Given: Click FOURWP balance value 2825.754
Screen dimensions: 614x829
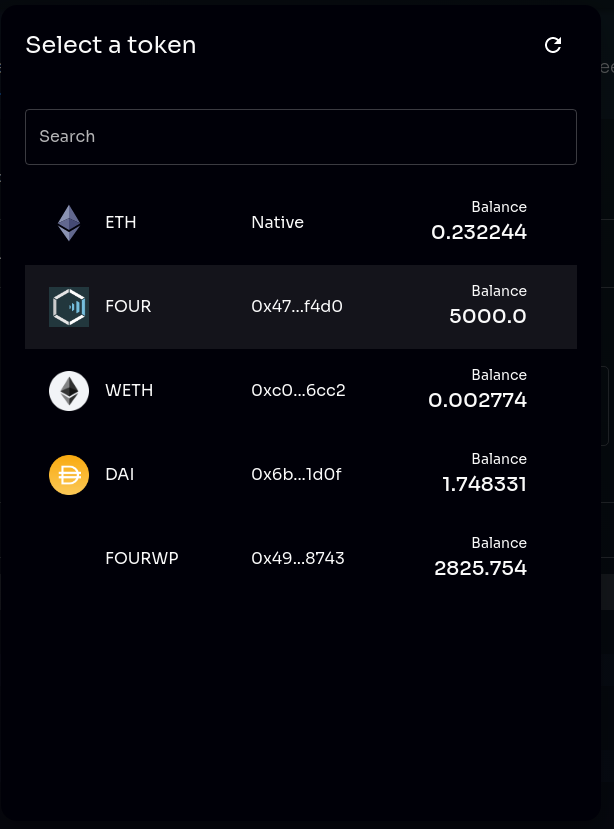Looking at the screenshot, I should pos(480,569).
